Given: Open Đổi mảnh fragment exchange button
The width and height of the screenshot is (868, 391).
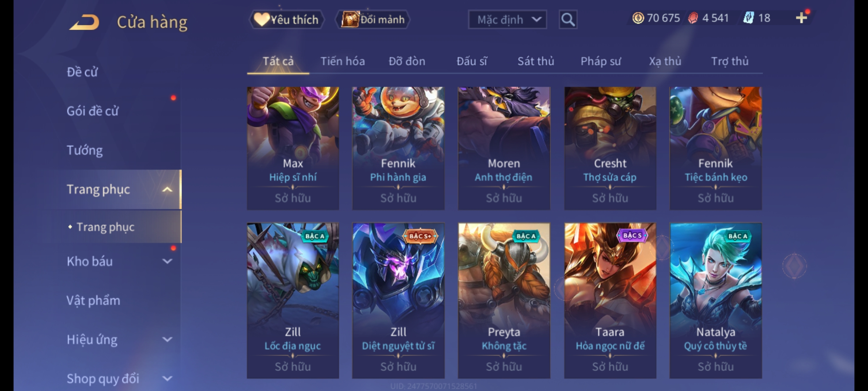Looking at the screenshot, I should point(373,20).
